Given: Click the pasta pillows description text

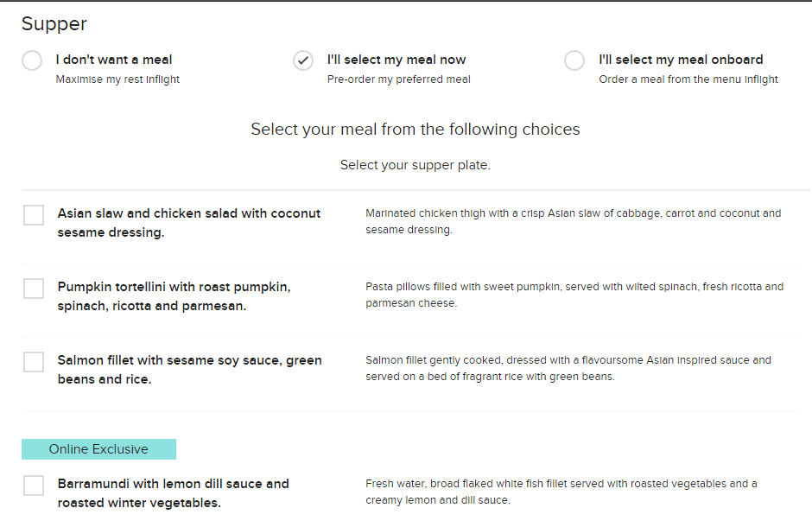Looking at the screenshot, I should pos(574,295).
